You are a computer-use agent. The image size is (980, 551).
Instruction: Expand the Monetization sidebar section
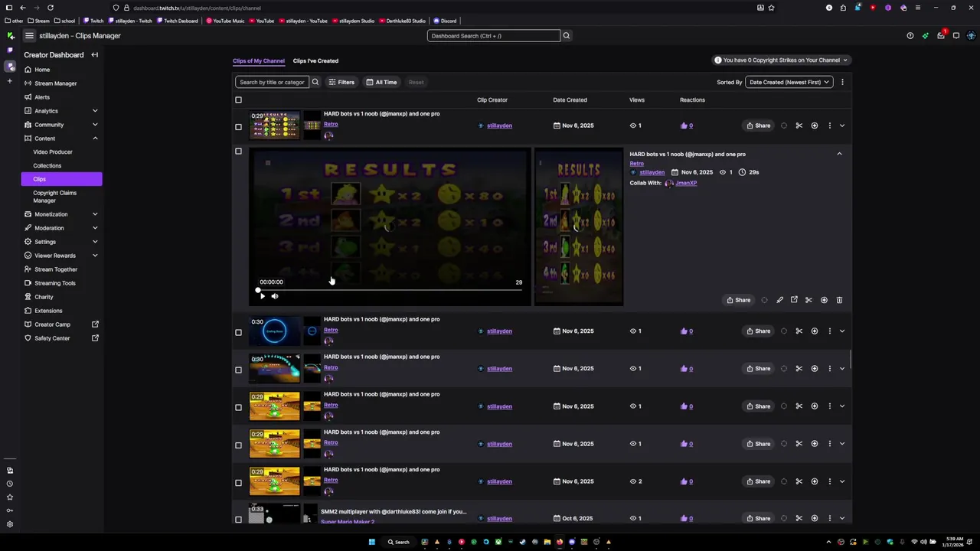(x=95, y=214)
